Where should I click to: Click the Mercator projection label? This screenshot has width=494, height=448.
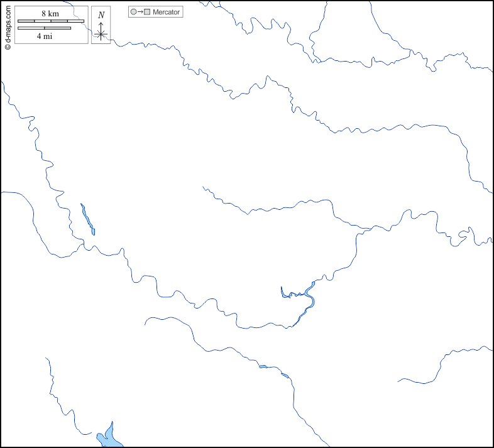(166, 12)
